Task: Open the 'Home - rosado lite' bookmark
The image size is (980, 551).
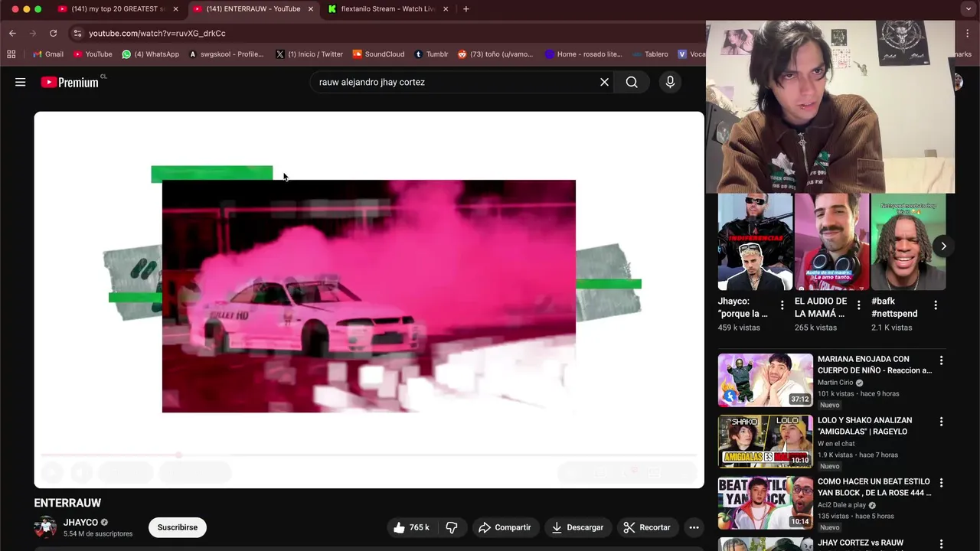Action: [x=583, y=54]
